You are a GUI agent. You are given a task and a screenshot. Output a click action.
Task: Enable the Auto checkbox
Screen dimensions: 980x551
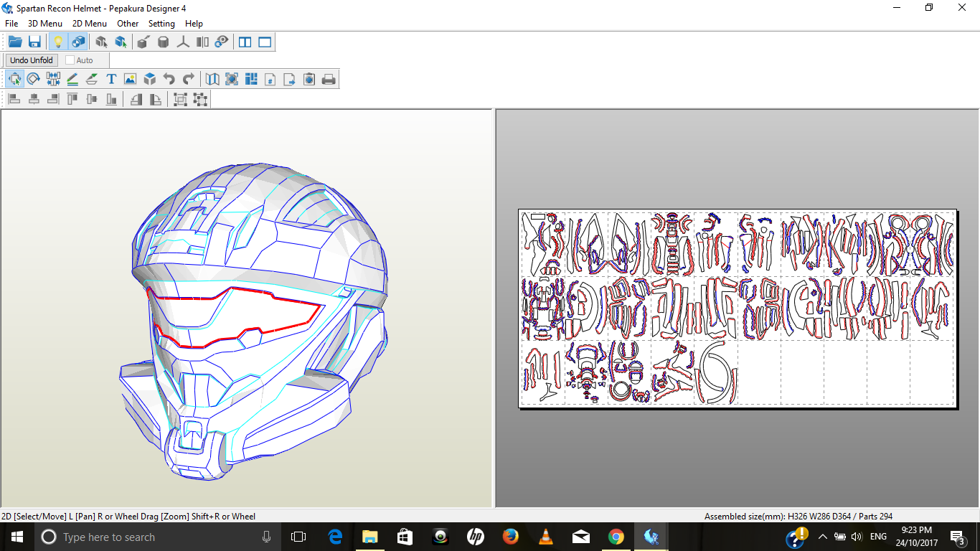[x=70, y=60]
